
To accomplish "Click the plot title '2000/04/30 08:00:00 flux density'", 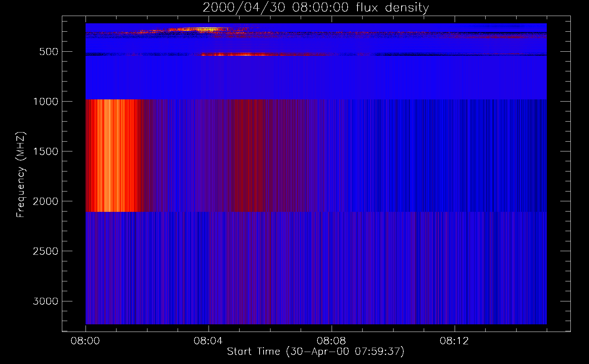I will pyautogui.click(x=316, y=8).
